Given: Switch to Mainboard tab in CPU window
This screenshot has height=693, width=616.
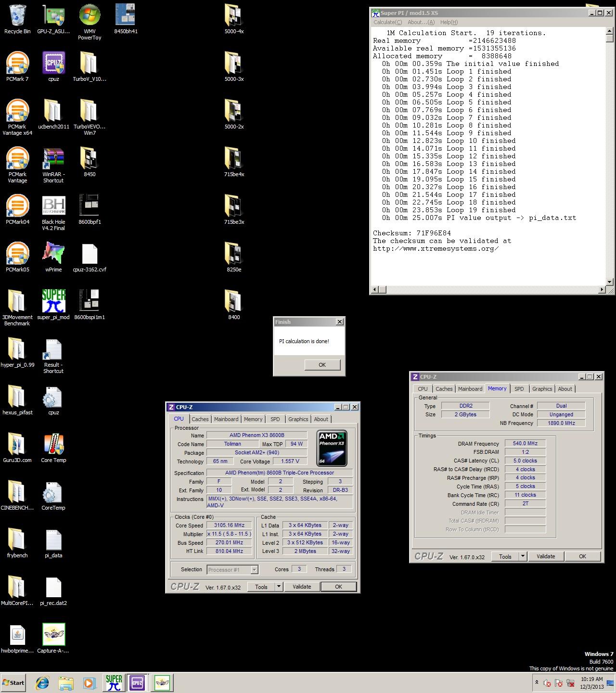Looking at the screenshot, I should pyautogui.click(x=226, y=419).
